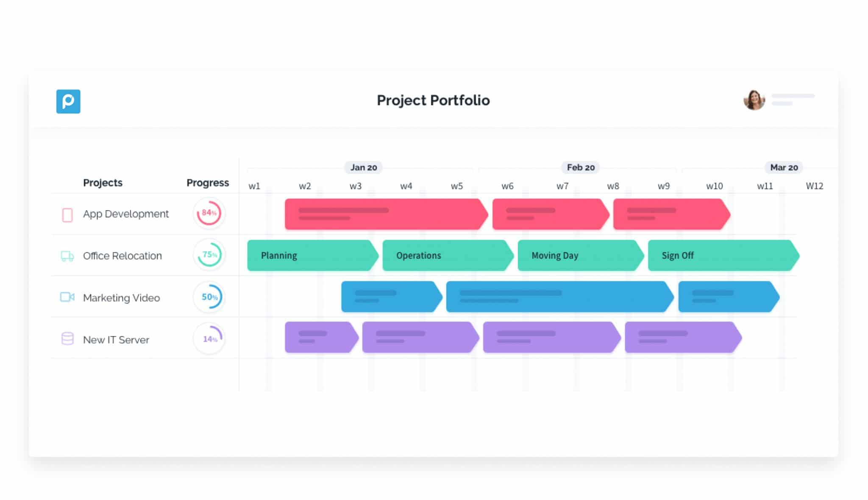
Task: Click the Projectplace logo icon
Action: [x=69, y=101]
